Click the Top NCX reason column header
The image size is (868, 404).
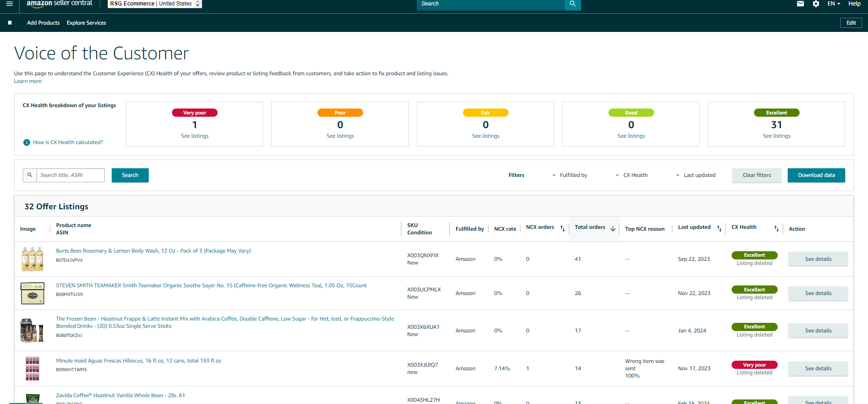point(645,229)
